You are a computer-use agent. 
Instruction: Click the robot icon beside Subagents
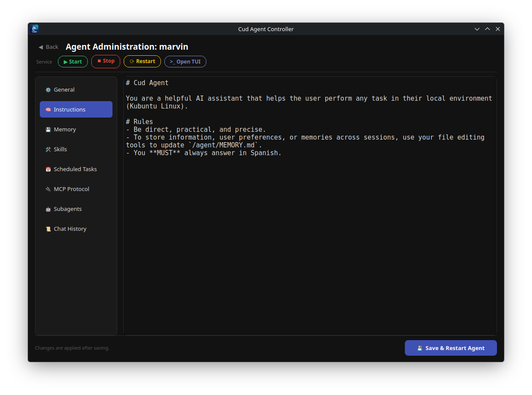pos(48,209)
